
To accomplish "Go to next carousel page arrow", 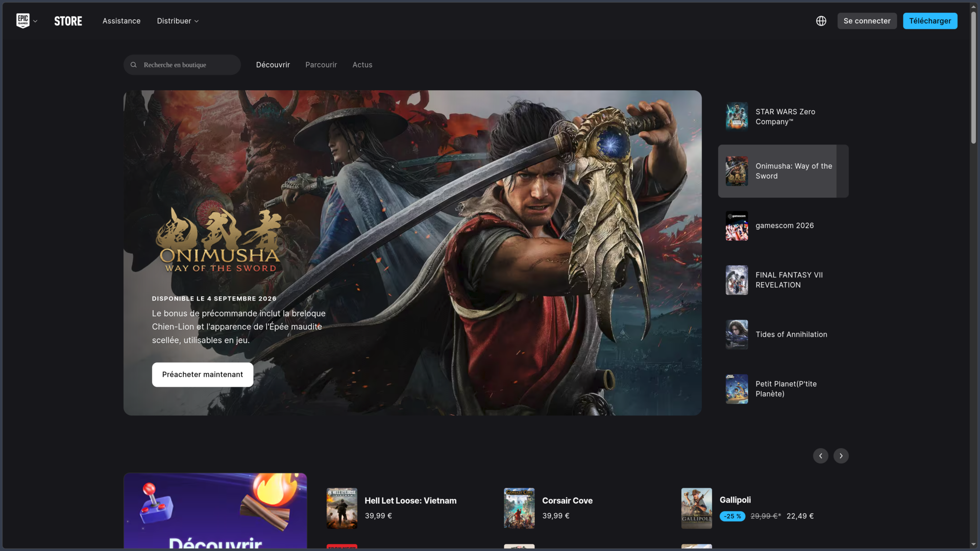I will click(x=841, y=456).
